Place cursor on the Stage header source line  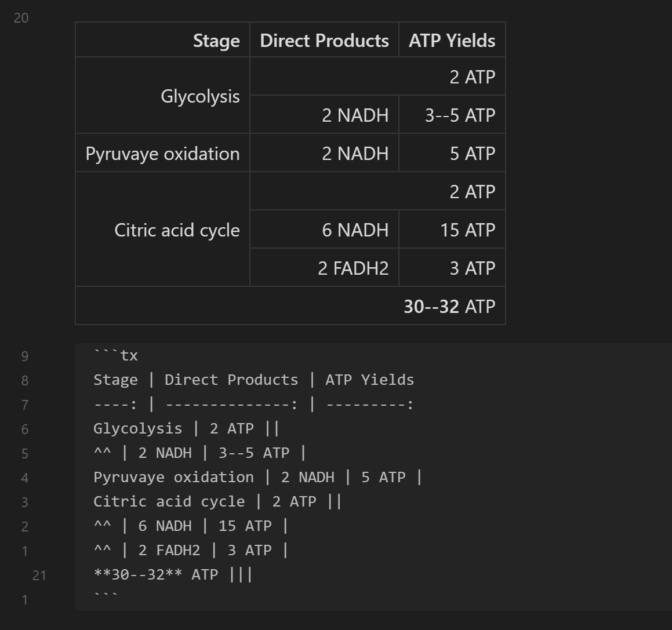253,380
